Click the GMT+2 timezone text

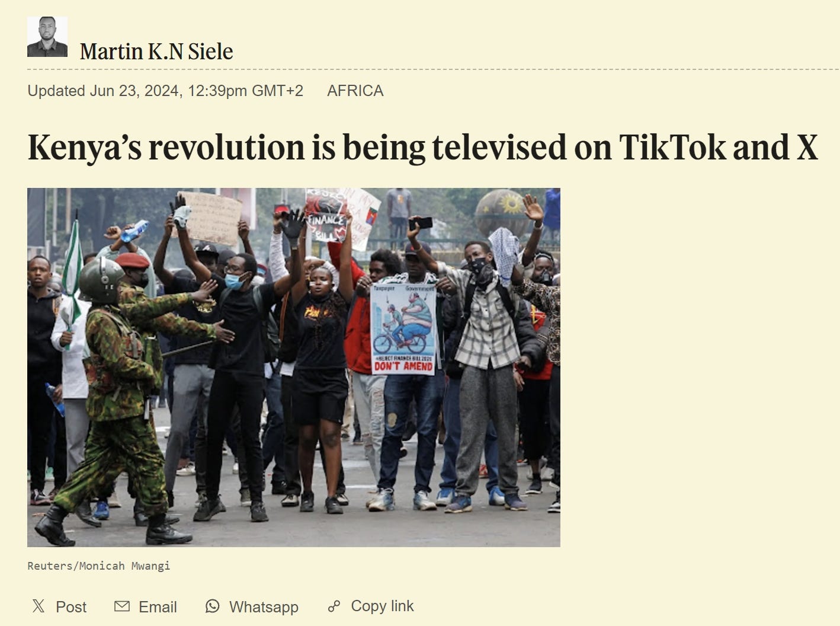tap(277, 91)
